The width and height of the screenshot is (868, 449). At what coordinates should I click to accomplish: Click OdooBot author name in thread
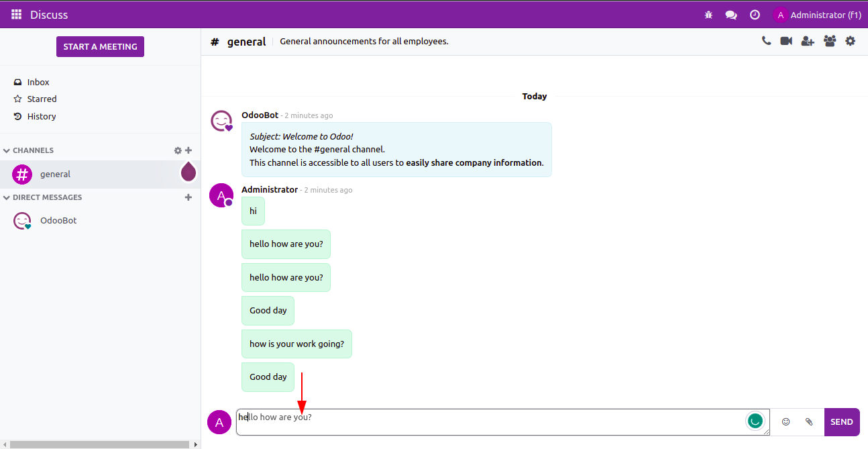coord(260,115)
